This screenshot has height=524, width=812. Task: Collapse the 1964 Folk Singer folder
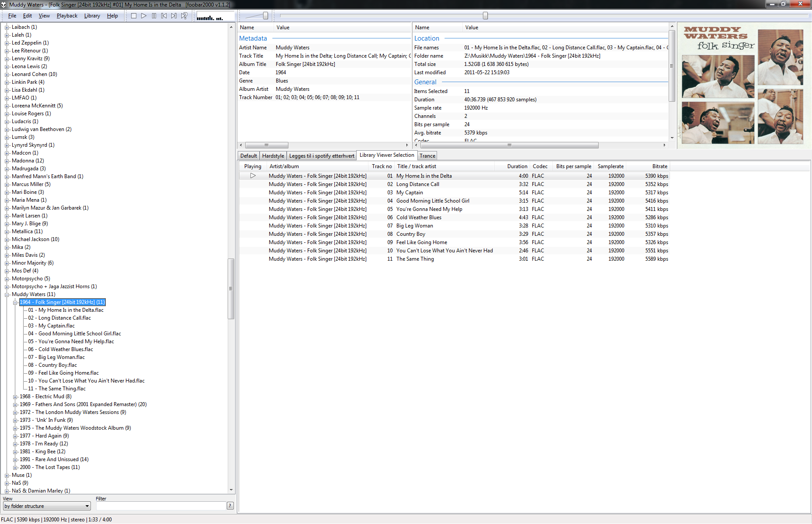[x=15, y=302]
